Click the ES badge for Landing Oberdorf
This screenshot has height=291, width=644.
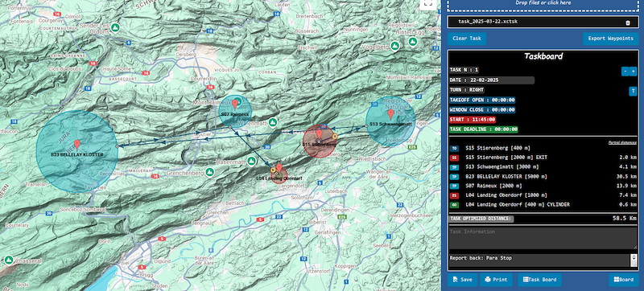tap(455, 195)
